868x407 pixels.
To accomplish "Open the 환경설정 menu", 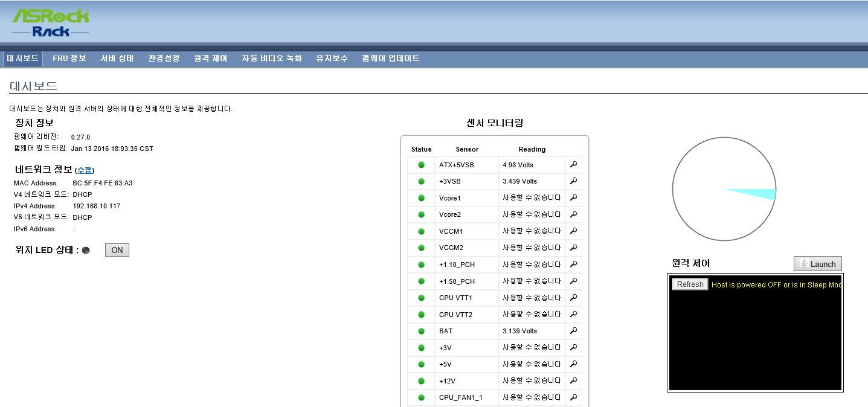I will coord(164,59).
